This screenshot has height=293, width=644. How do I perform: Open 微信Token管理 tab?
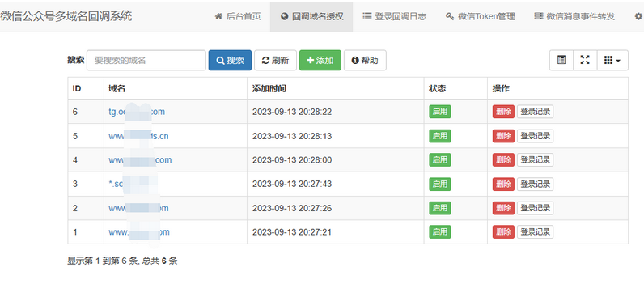pyautogui.click(x=480, y=16)
